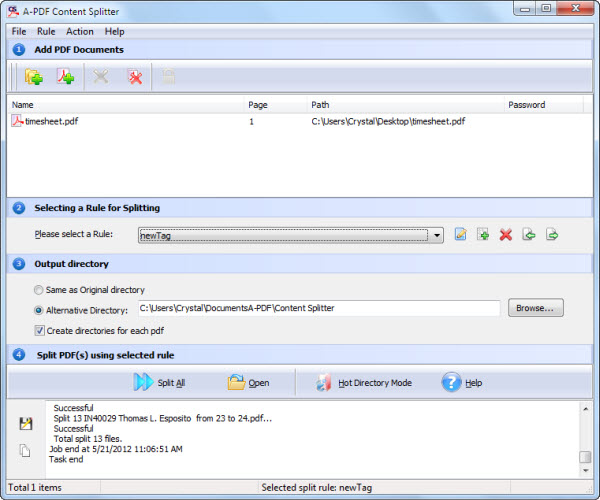Click the app icon in title bar

(13, 11)
